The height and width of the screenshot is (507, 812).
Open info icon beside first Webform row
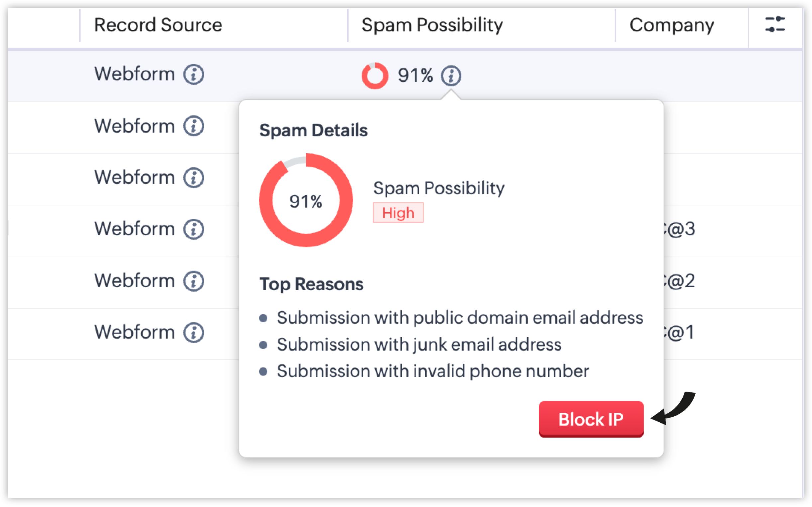(x=194, y=74)
